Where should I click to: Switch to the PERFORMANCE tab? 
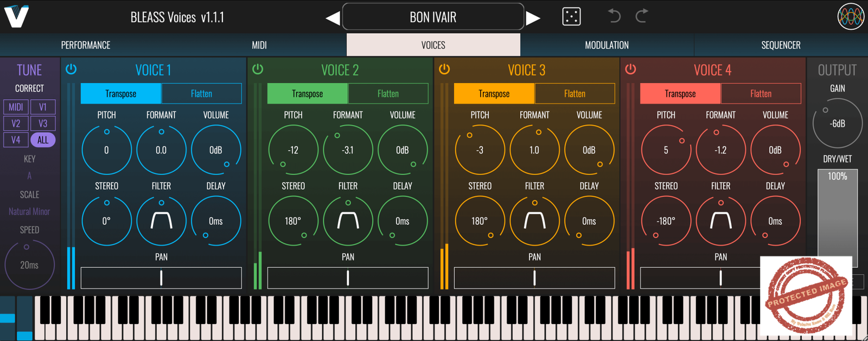86,45
